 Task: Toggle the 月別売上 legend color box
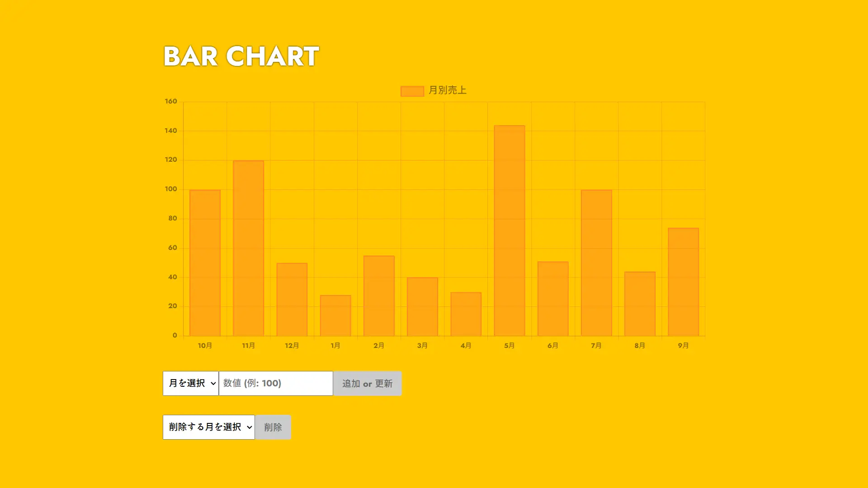pos(412,91)
